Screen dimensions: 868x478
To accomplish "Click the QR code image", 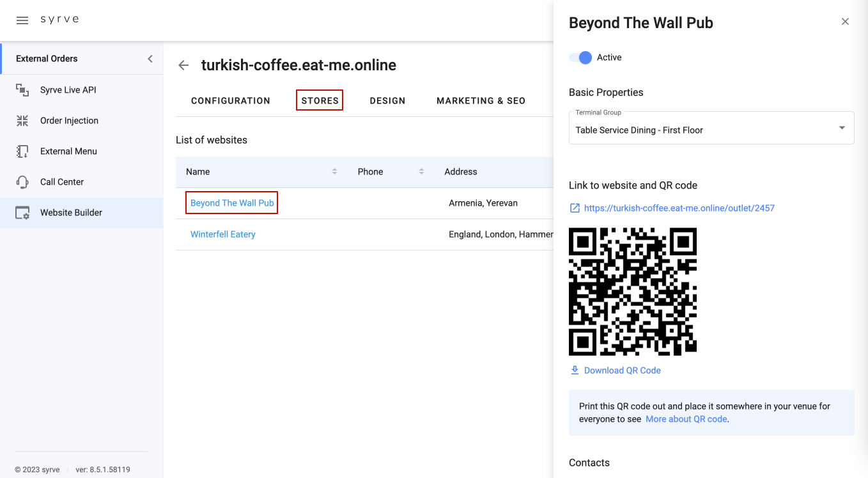I will coord(632,291).
